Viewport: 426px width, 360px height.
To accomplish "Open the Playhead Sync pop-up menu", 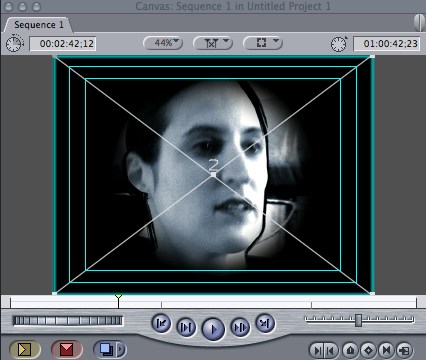I will point(213,43).
